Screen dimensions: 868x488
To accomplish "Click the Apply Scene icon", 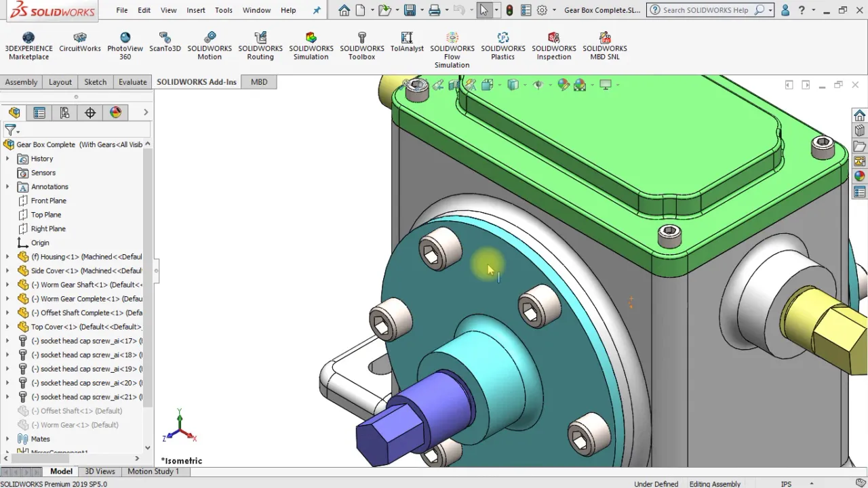I will 580,85.
